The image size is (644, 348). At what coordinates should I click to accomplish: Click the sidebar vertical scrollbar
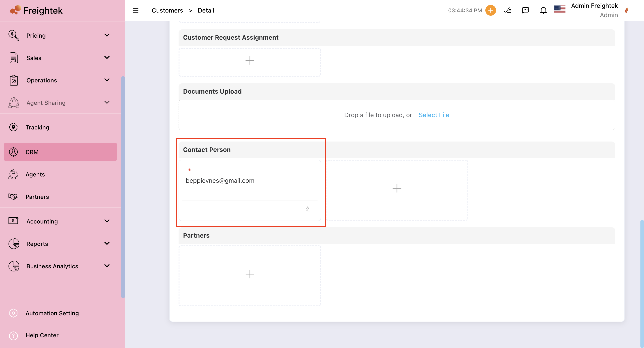click(123, 187)
